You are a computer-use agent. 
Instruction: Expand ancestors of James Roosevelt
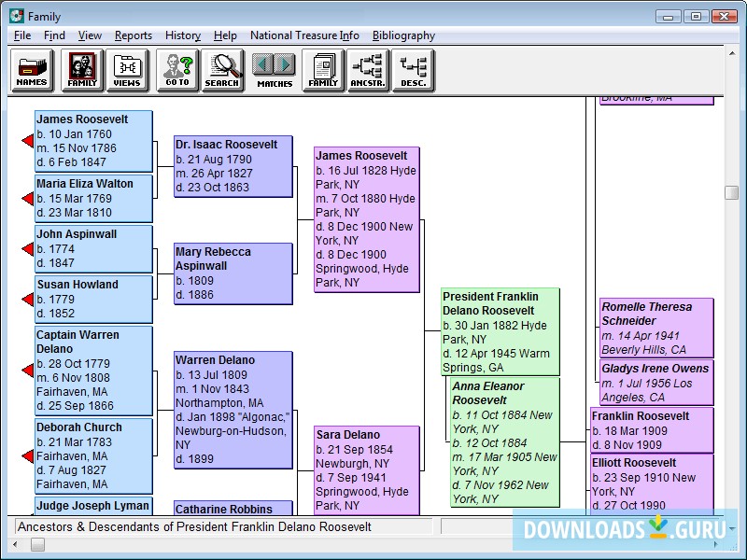(x=26, y=140)
